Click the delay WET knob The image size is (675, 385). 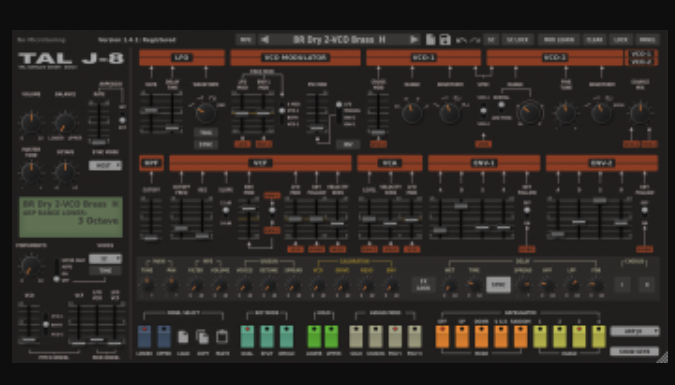[449, 285]
